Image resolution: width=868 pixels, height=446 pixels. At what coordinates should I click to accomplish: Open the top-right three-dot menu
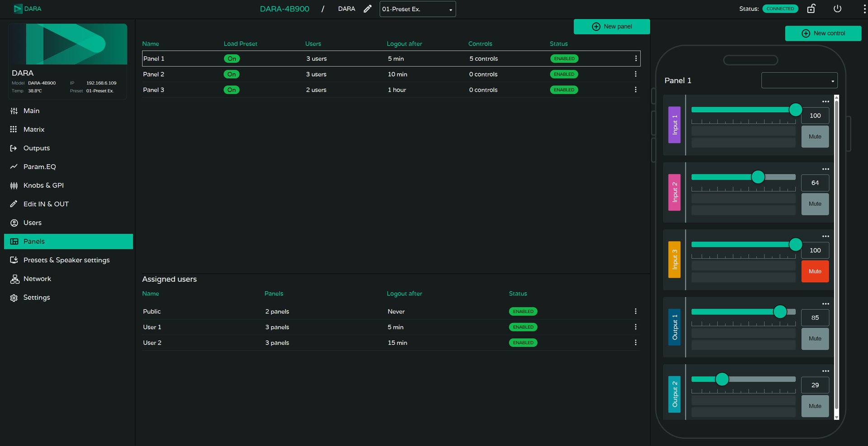pyautogui.click(x=864, y=9)
